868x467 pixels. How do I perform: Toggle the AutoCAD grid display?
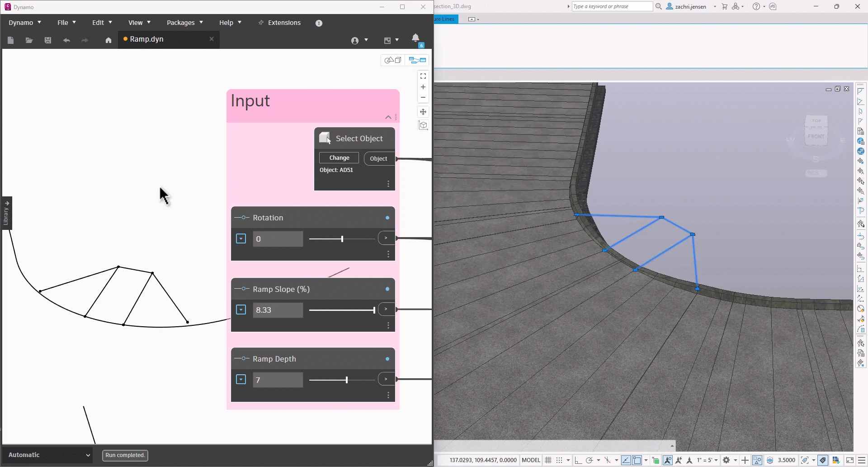[548, 460]
